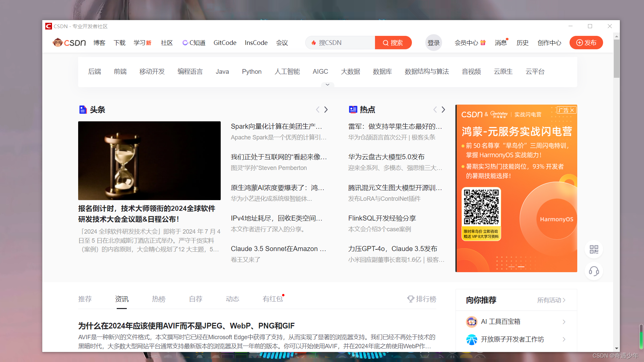Open the hourglass headline thumbnail
The image size is (644, 362).
coord(149,161)
